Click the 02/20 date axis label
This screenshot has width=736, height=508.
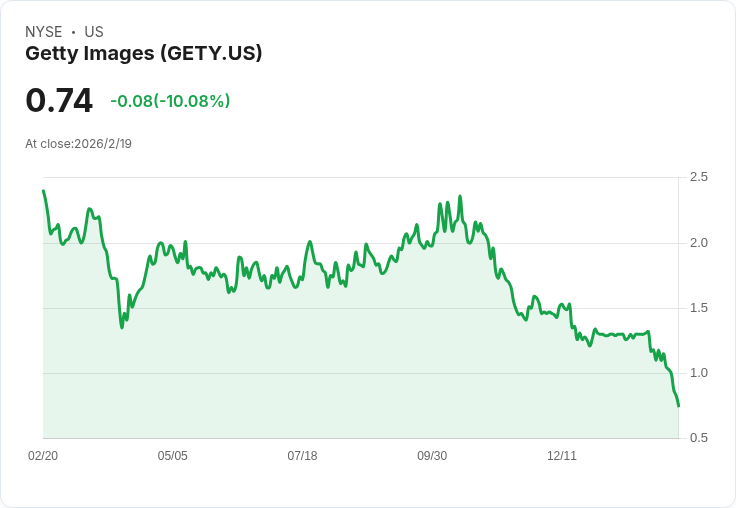[43, 455]
